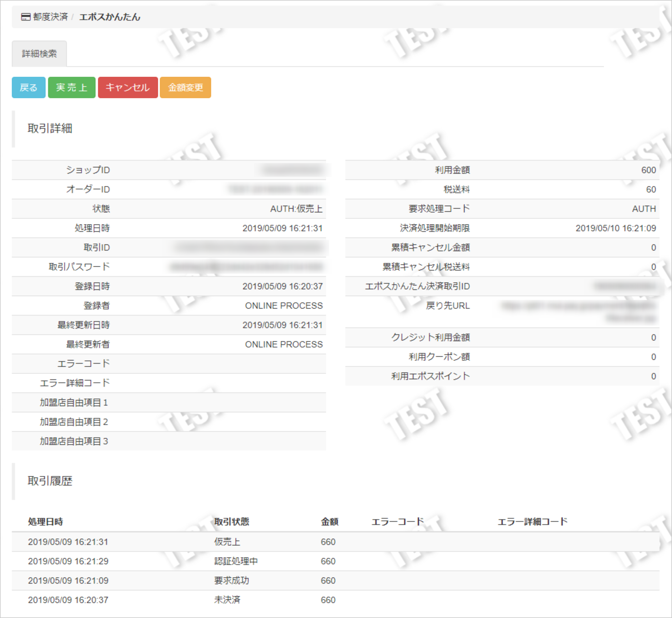The height and width of the screenshot is (618, 672).
Task: Click the green 実売上 button
Action: (x=72, y=87)
